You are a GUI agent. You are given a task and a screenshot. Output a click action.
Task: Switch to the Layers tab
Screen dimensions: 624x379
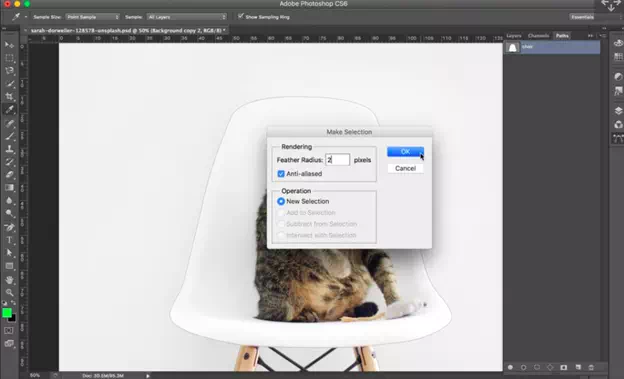pos(514,35)
